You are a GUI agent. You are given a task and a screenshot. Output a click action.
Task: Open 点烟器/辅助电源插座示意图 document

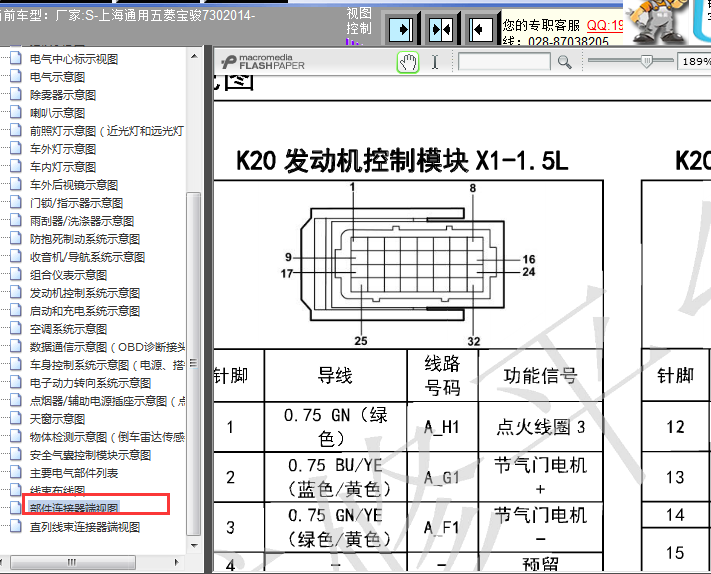(x=107, y=401)
